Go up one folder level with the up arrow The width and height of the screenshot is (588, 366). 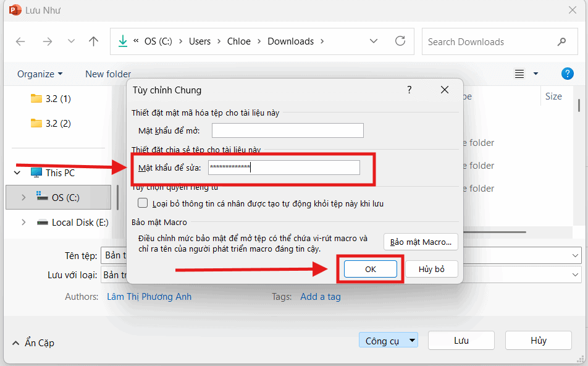coord(93,41)
